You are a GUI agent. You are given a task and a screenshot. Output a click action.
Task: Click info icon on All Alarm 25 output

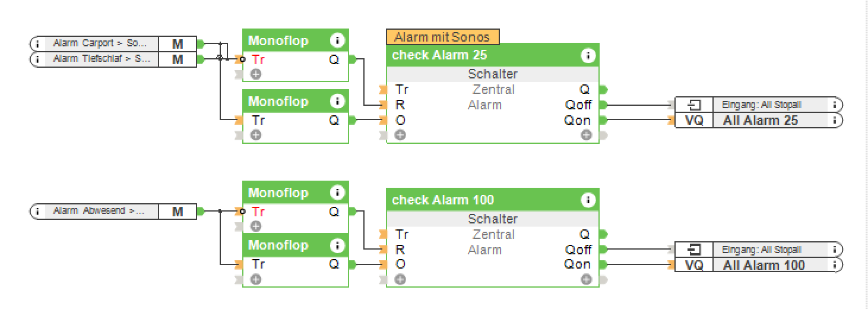[835, 120]
